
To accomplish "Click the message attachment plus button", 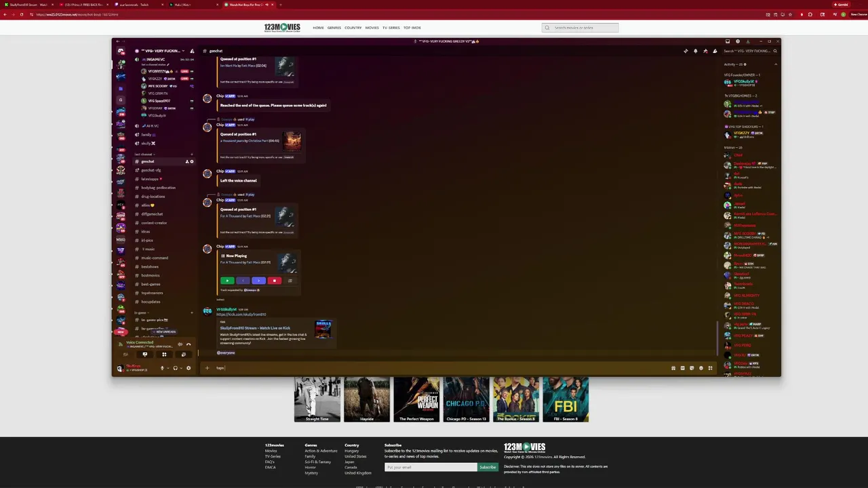I will tap(207, 368).
